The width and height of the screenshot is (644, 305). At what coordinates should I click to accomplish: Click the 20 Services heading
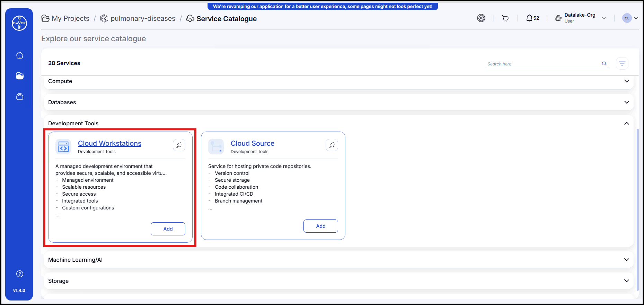[64, 63]
